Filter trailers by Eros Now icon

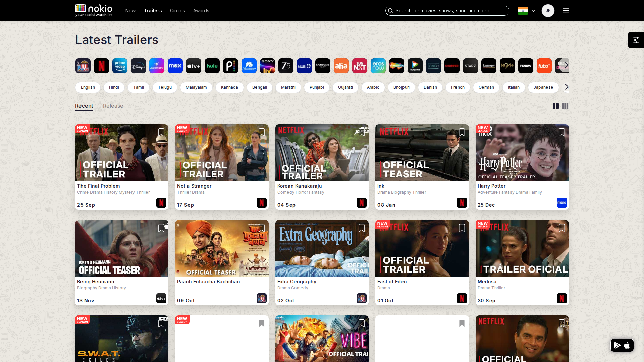click(x=378, y=66)
